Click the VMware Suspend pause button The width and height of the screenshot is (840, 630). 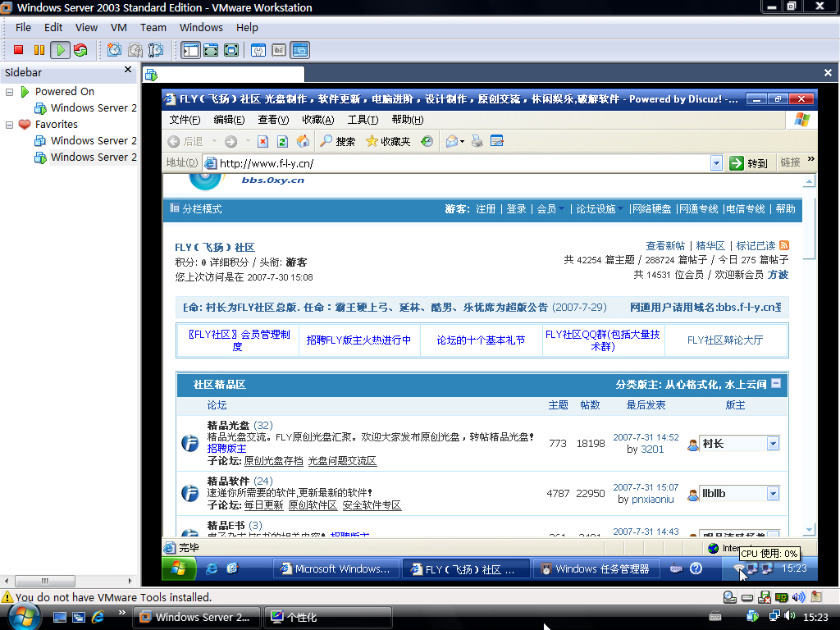[x=39, y=50]
